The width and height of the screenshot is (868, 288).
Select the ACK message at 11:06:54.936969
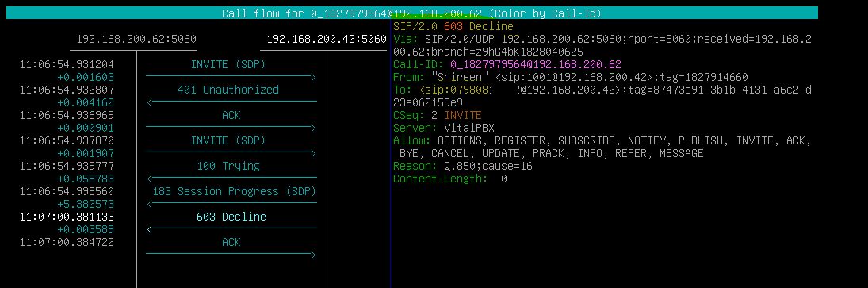[231, 116]
